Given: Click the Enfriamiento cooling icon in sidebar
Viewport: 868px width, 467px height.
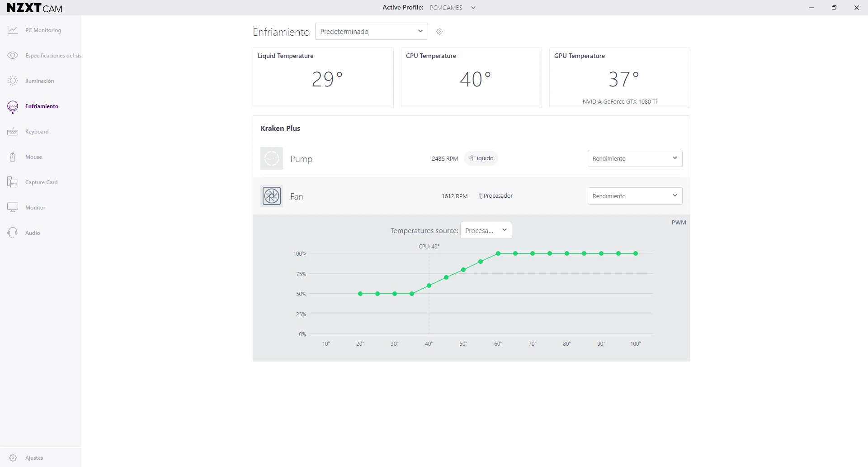Looking at the screenshot, I should [x=13, y=107].
